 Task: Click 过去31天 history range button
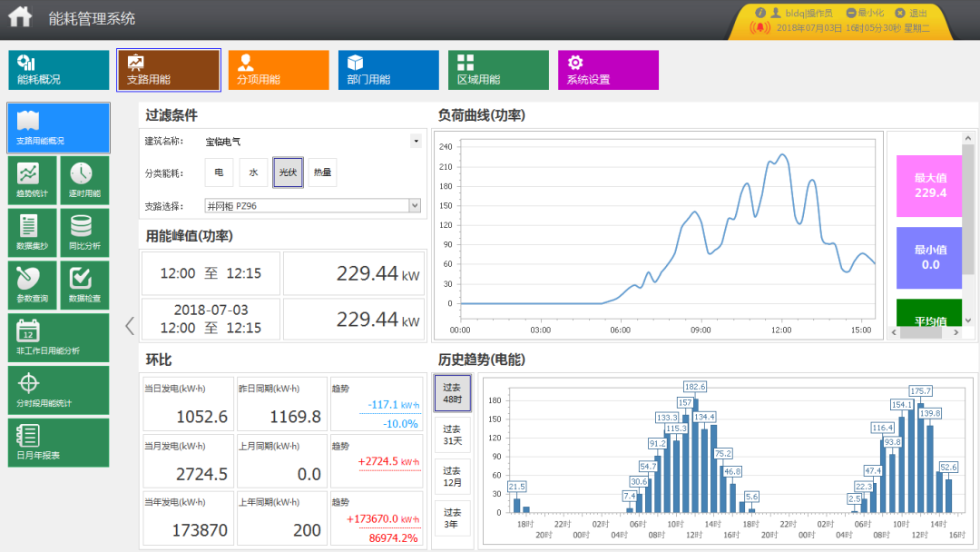452,434
